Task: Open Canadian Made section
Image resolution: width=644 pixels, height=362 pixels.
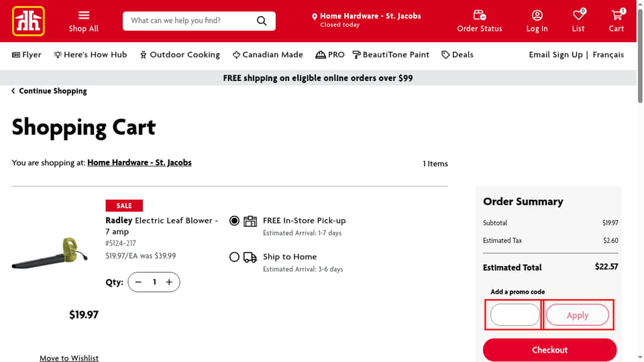Action: point(268,54)
